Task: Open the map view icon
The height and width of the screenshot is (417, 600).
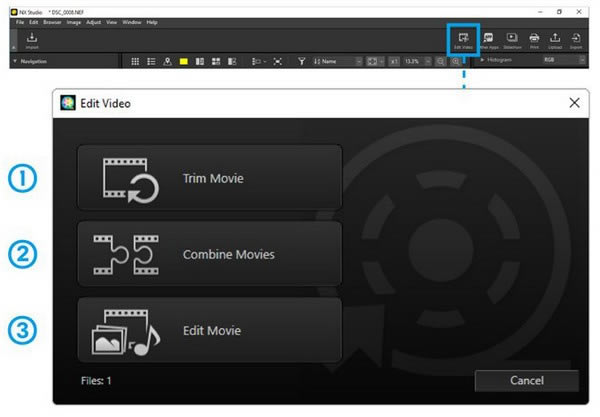Action: (x=168, y=61)
